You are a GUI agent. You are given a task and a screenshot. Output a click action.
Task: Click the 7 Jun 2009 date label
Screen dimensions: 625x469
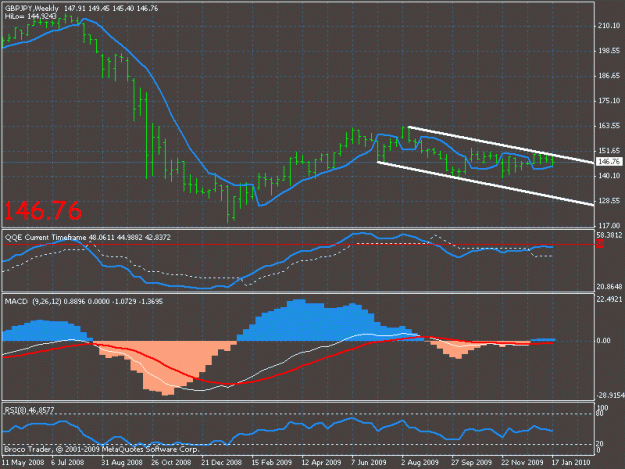coord(369,462)
